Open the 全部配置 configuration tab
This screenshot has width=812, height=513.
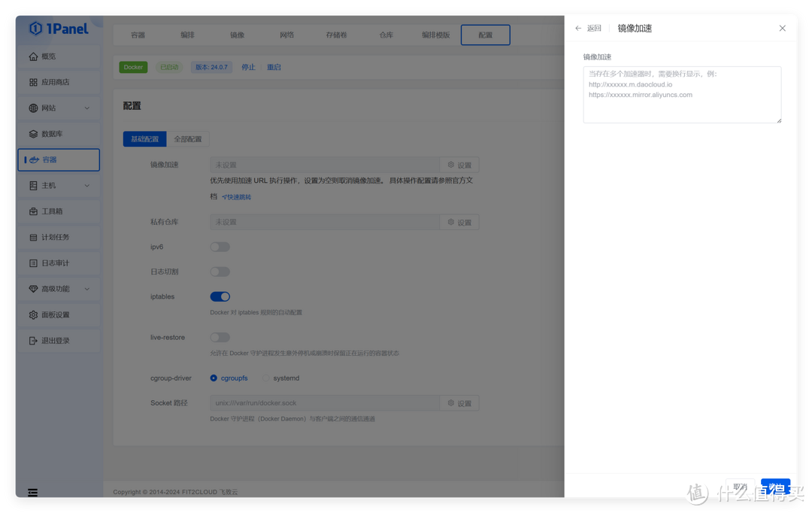[x=188, y=138]
